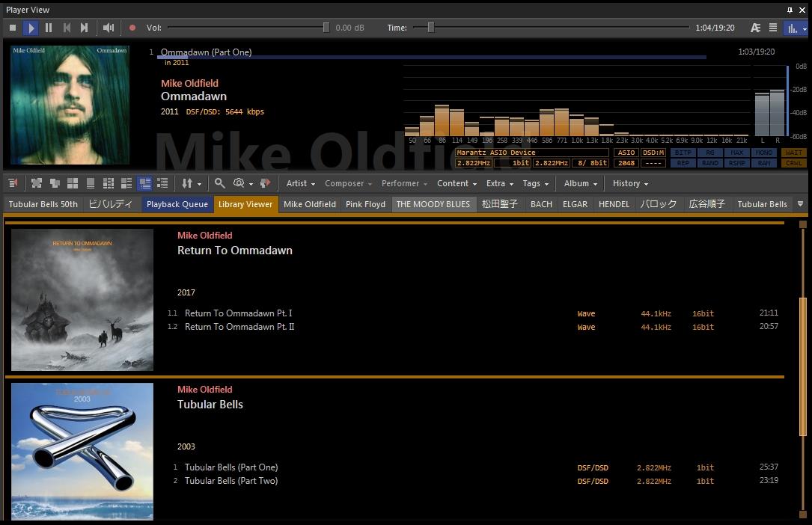Click the sort order arrows icon

click(x=187, y=183)
